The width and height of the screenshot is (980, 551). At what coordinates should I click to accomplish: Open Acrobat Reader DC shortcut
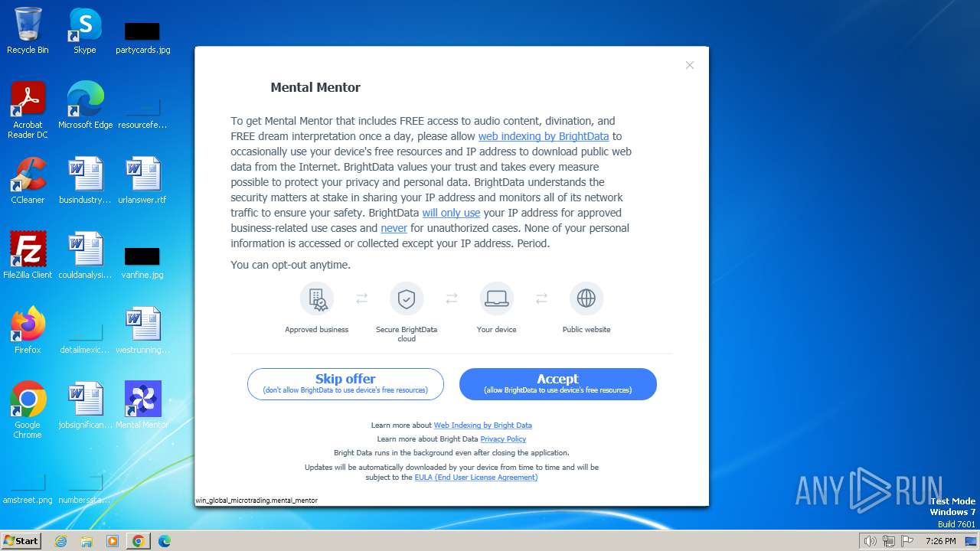(x=28, y=110)
